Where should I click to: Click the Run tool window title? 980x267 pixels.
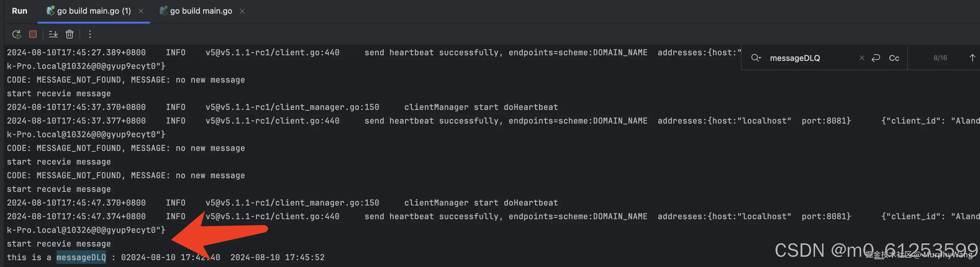tap(19, 11)
